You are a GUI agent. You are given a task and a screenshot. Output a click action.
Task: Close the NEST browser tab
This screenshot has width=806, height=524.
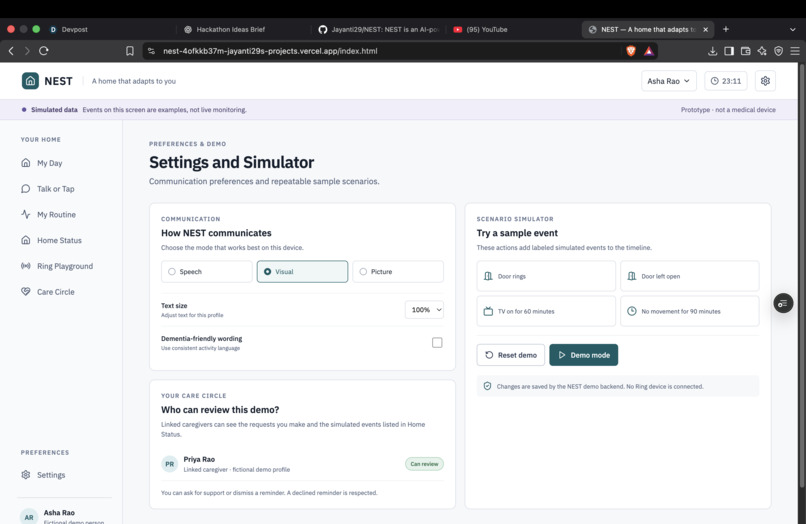705,30
